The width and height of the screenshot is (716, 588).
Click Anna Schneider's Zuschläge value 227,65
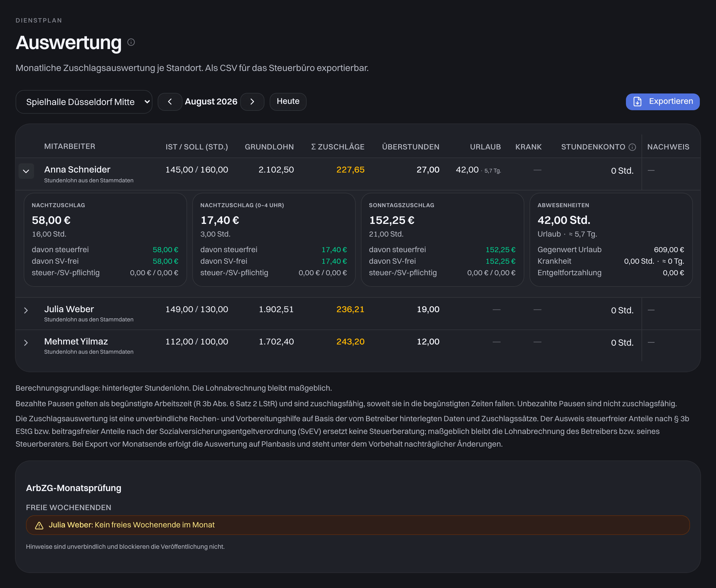click(350, 170)
